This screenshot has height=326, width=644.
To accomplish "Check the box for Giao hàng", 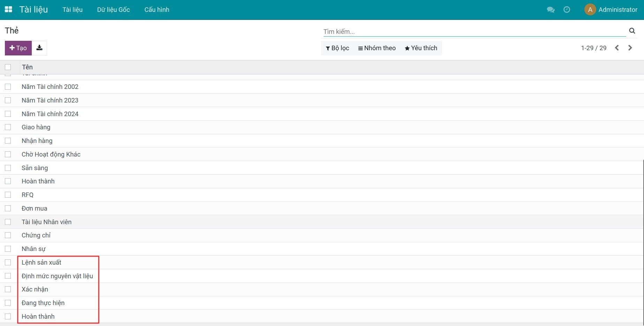I will click(8, 127).
